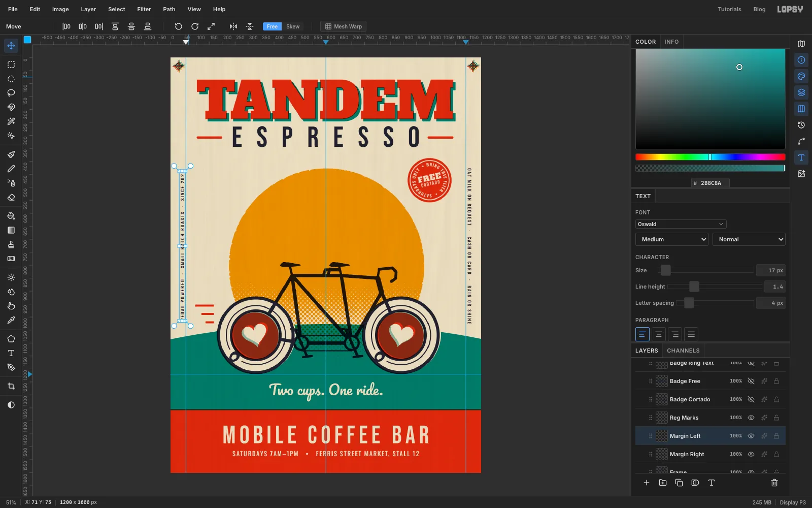Click the hue spectrum slider

pyautogui.click(x=710, y=157)
